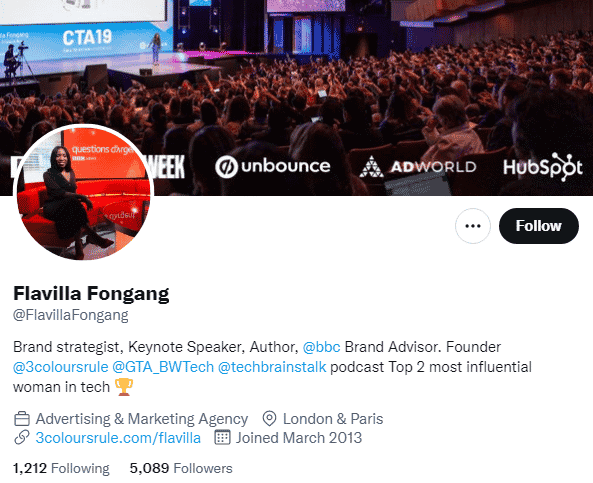Open the @techbrainstalk mention link
This screenshot has width=593, height=483.
(272, 367)
